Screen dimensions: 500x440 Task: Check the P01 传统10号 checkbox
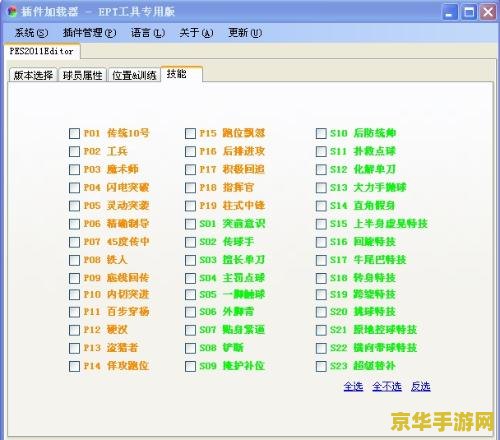point(74,133)
